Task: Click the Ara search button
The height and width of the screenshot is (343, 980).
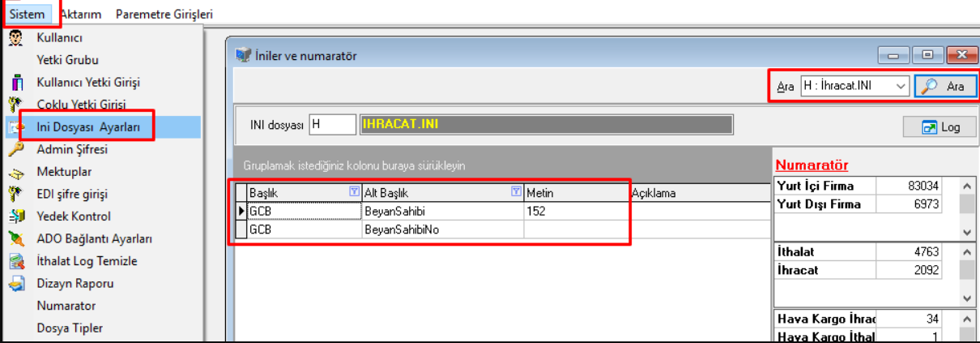Action: coord(946,86)
